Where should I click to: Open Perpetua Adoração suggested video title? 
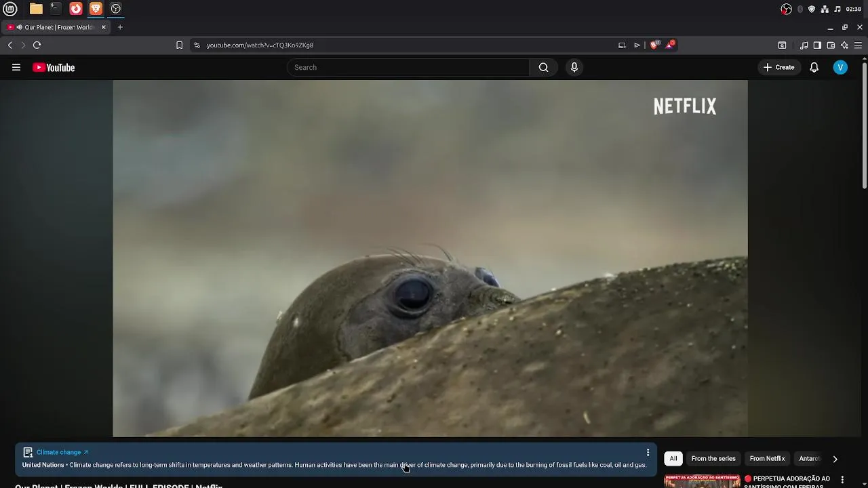787,482
